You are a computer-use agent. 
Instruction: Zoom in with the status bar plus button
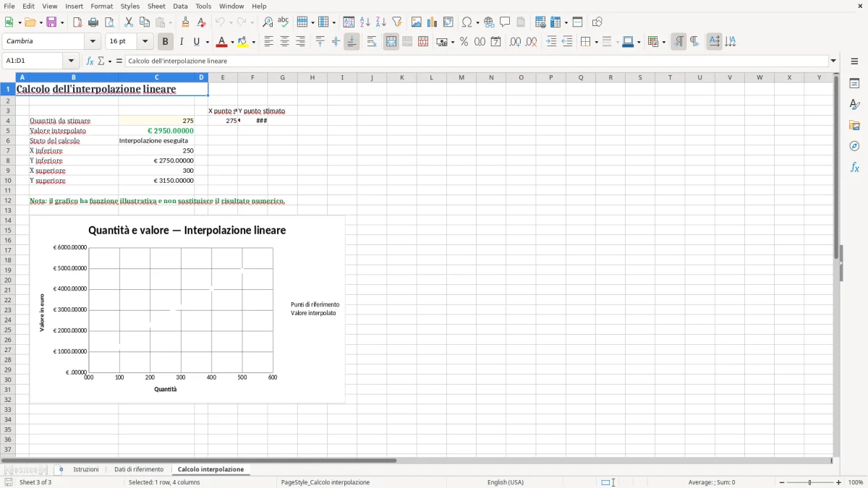tap(839, 482)
